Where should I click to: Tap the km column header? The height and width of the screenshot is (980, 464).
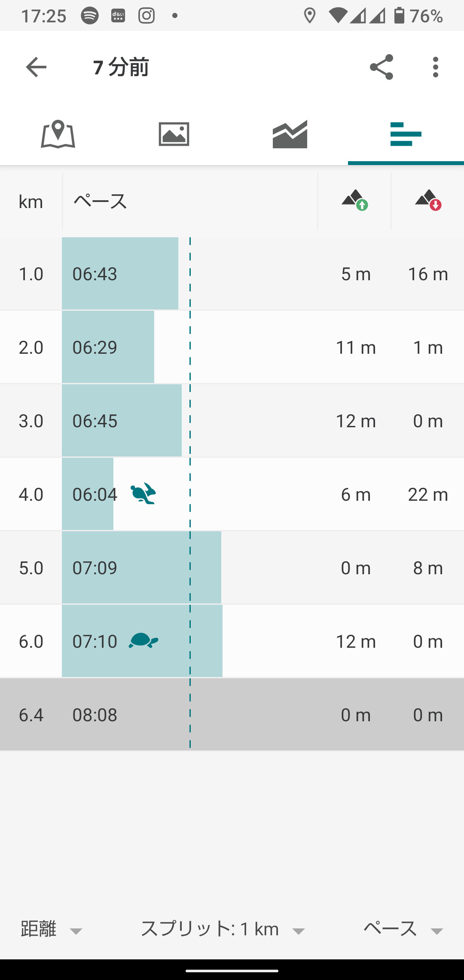tap(31, 201)
